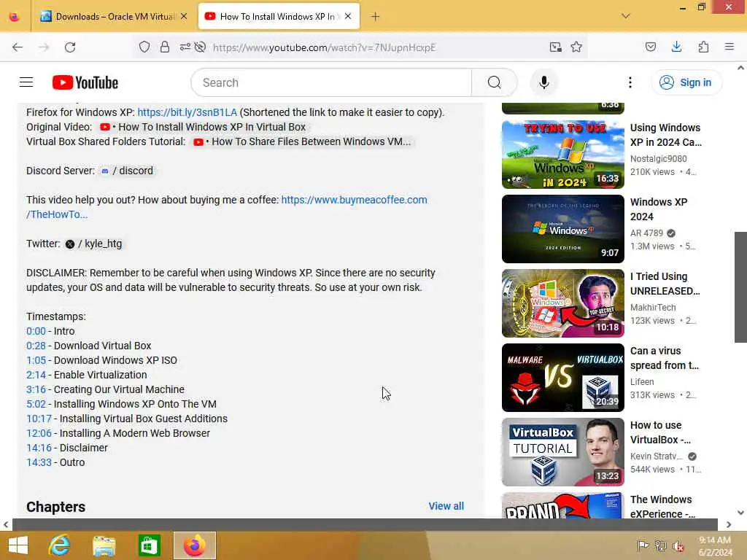
Task: Jump to 3:16 Creating Our Virtual Machine timestamp
Action: (36, 389)
